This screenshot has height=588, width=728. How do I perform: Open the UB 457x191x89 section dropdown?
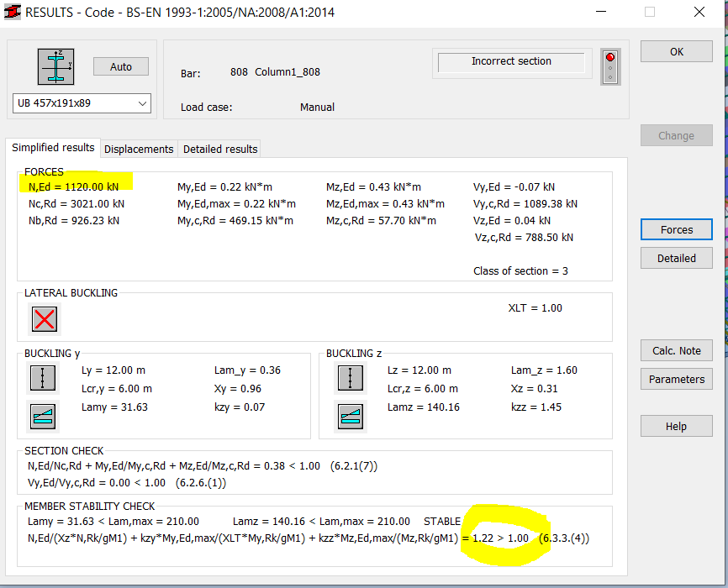click(x=143, y=103)
